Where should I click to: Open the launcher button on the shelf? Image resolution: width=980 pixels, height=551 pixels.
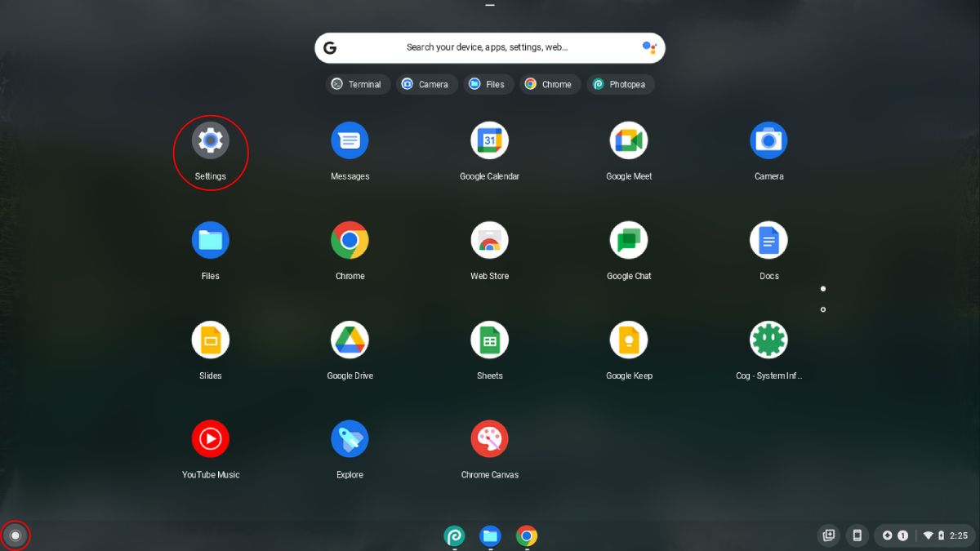15,535
